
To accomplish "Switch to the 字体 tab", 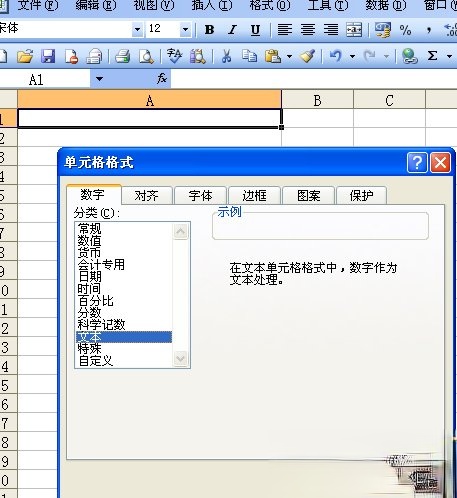I will tap(200, 196).
